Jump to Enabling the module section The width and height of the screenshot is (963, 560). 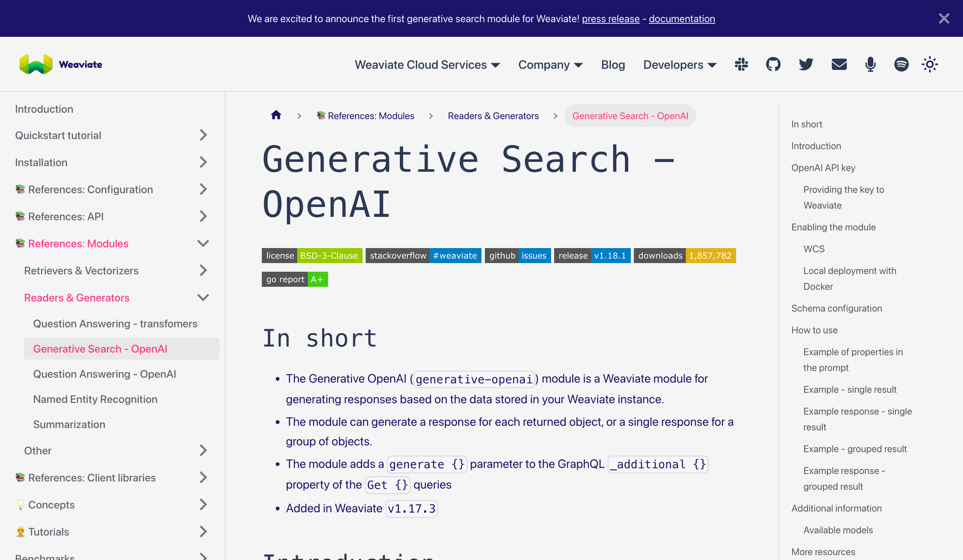coord(834,227)
